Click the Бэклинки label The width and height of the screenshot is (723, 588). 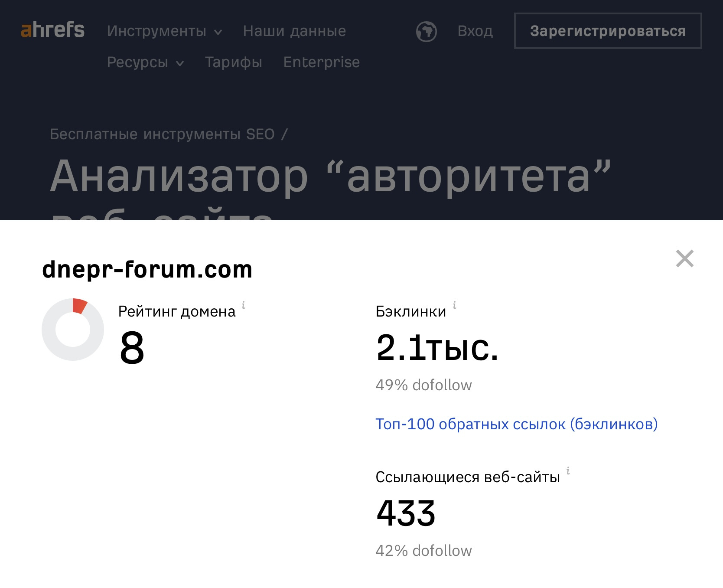pyautogui.click(x=411, y=311)
